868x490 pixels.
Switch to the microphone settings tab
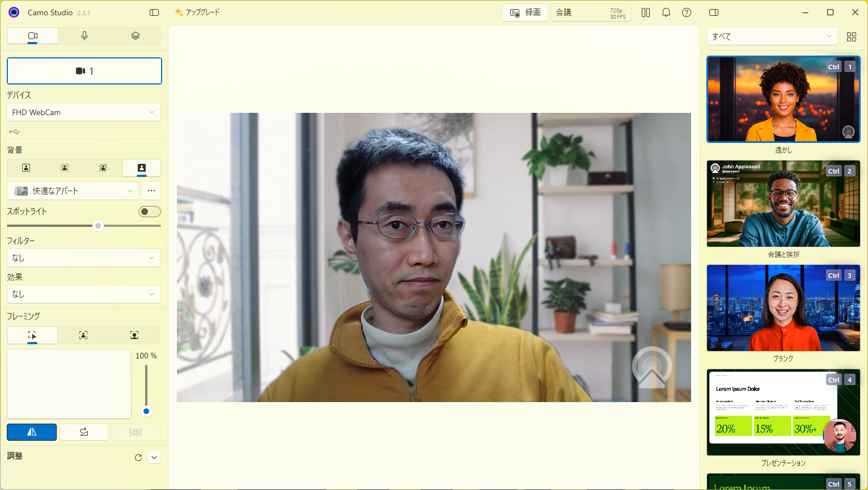[84, 35]
